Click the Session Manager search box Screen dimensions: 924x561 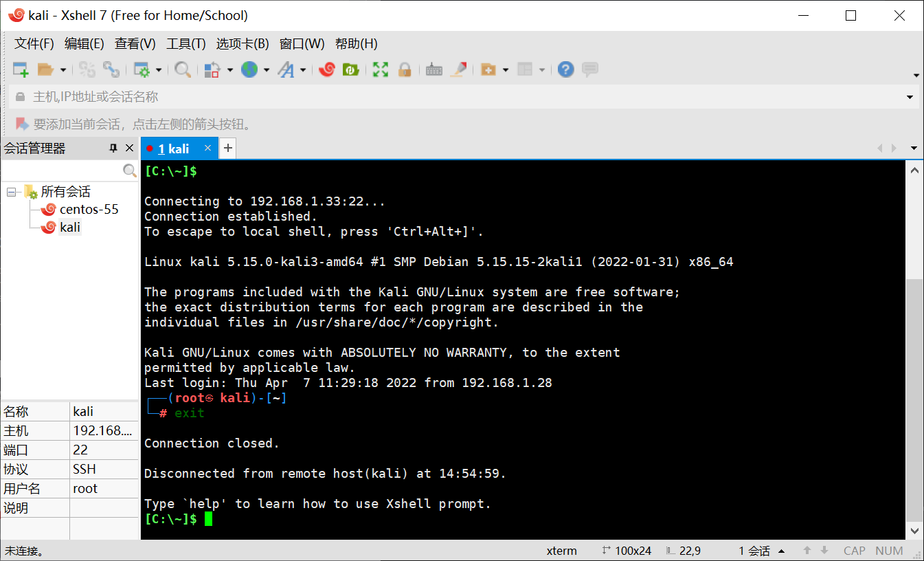(62, 170)
